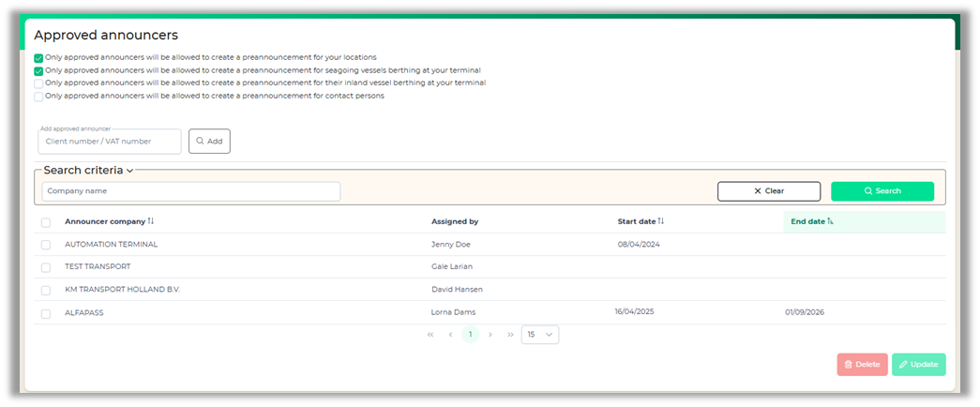Uncheck the preannouncement for your locations option
The height and width of the screenshot is (407, 980).
coord(38,58)
